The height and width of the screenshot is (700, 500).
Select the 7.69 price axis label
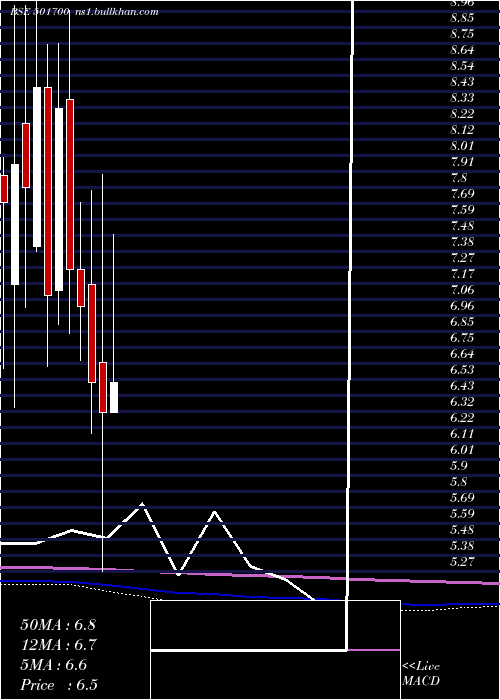(462, 194)
